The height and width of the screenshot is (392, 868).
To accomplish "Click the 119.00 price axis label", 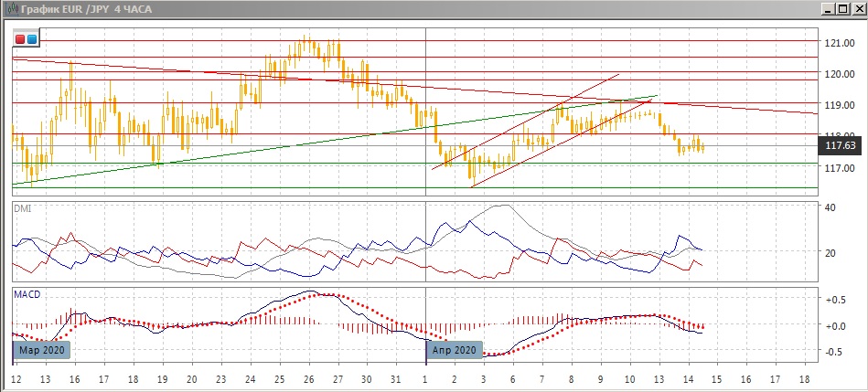I will pyautogui.click(x=839, y=106).
